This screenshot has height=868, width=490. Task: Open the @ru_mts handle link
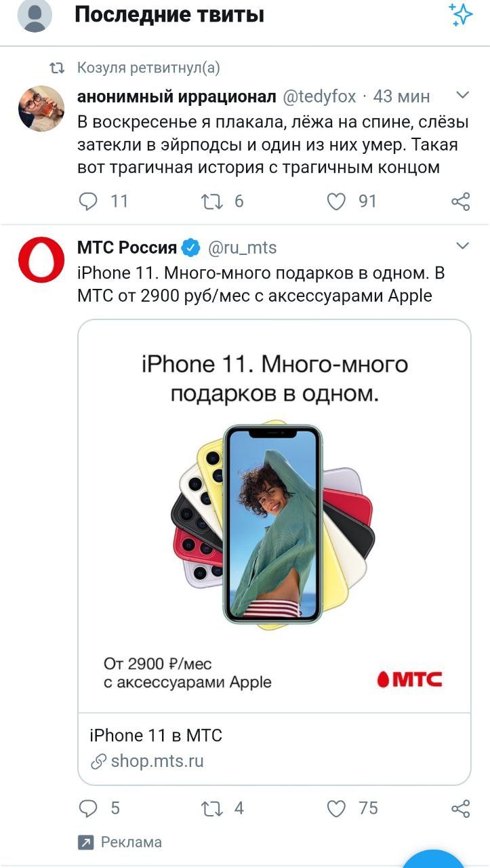[241, 248]
